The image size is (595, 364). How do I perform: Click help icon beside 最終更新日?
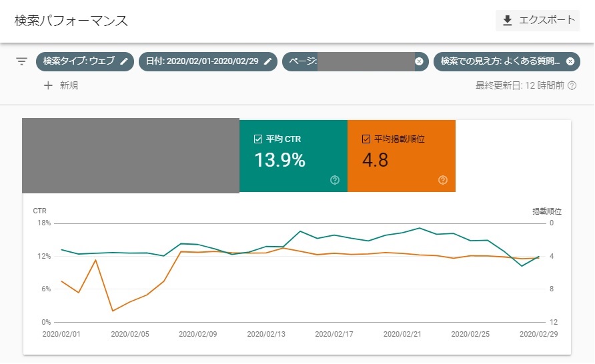(572, 85)
